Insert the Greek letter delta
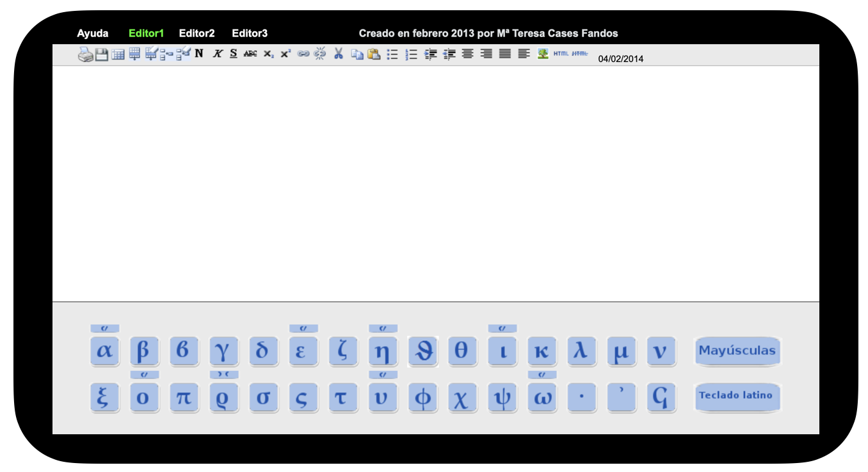868x472 pixels. pyautogui.click(x=263, y=351)
